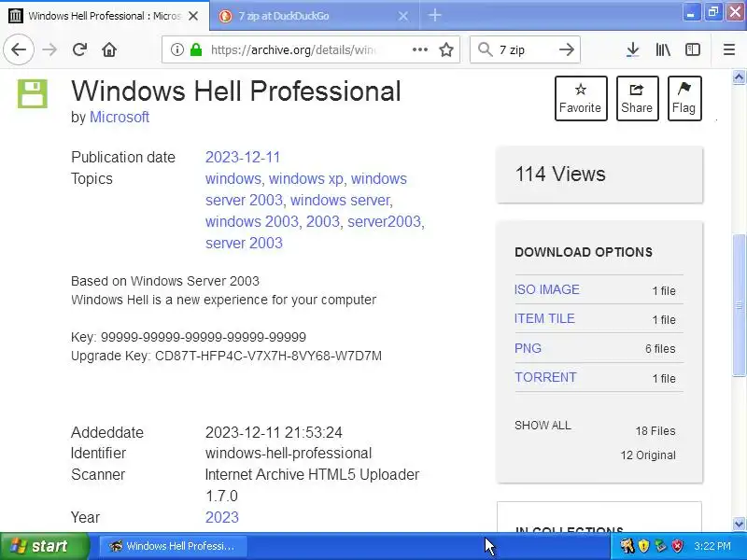Image resolution: width=747 pixels, height=560 pixels.
Task: Open page actions three-dot menu
Action: pos(419,49)
